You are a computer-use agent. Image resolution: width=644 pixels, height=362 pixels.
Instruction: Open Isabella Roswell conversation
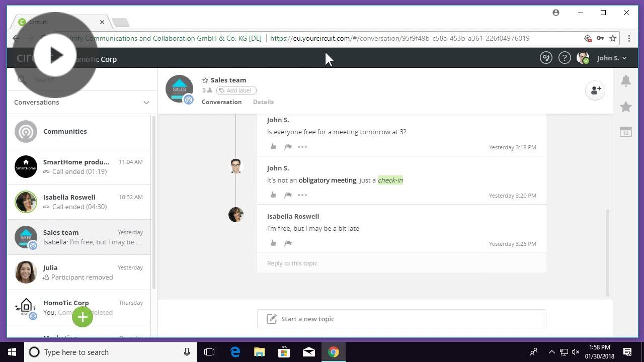pos(78,202)
